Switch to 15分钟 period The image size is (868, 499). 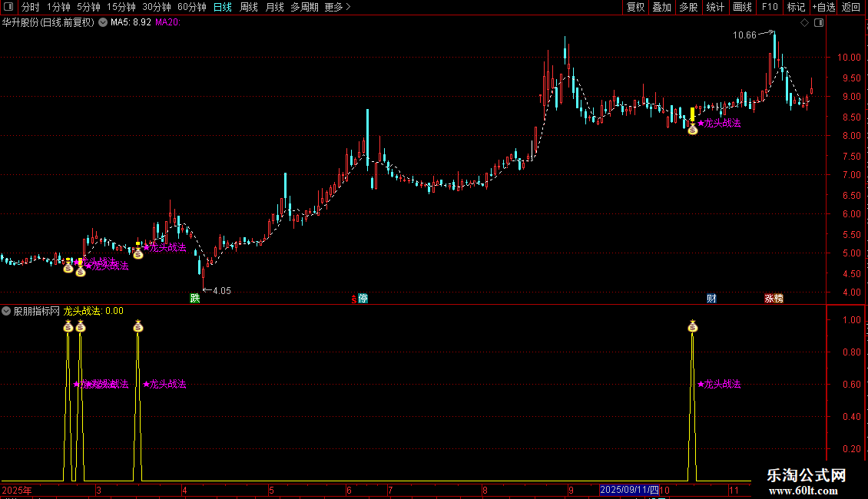pyautogui.click(x=121, y=7)
